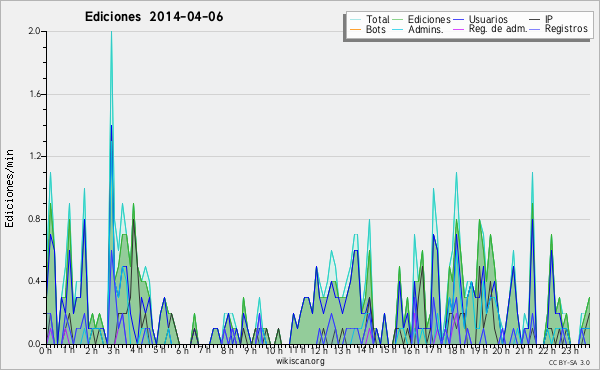
Task: Click the green Ediciones legend line swatch
Action: [398, 20]
